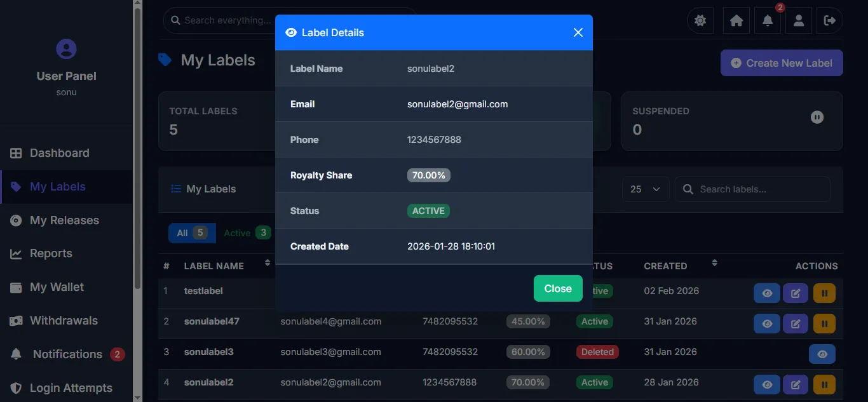The height and width of the screenshot is (402, 868).
Task: Suspend sonulabel47 with the pause button
Action: [x=824, y=323]
